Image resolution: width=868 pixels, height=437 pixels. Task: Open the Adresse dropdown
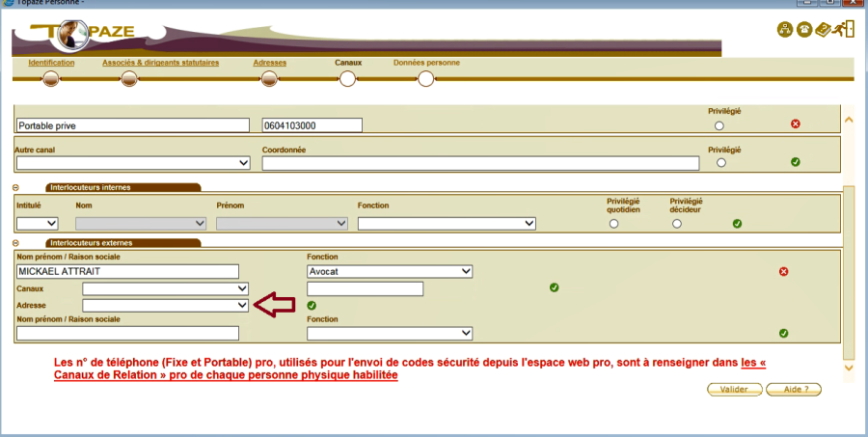coord(166,305)
